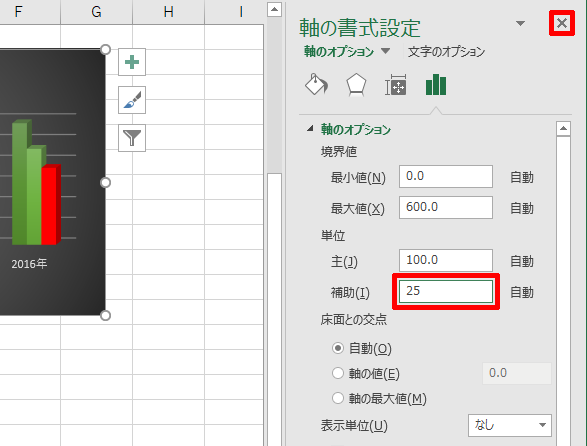Click the light green bar in the chart
This screenshot has width=587, height=446.
34,197
